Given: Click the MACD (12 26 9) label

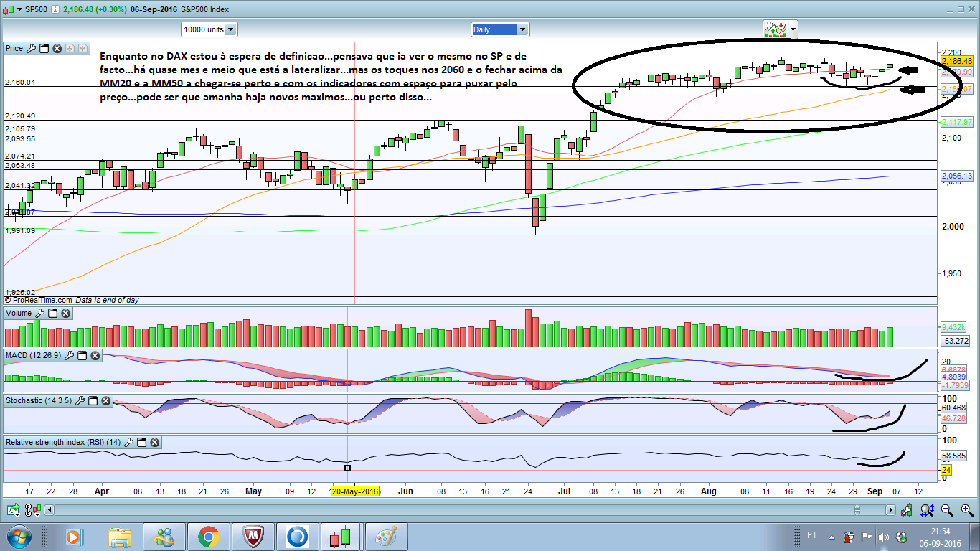Looking at the screenshot, I should 34,356.
